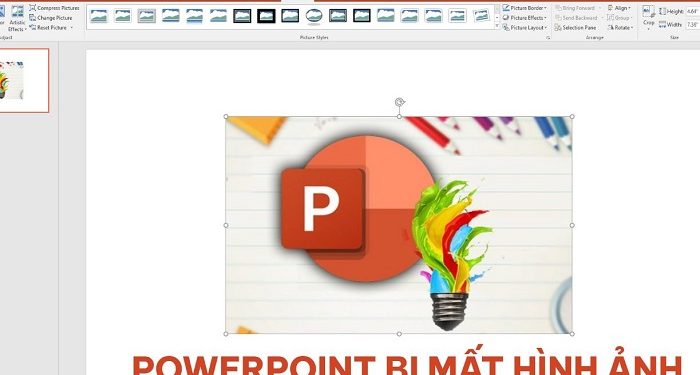This screenshot has width=700, height=375.
Task: Click the picture's bottom-left corner handle
Action: point(226,333)
